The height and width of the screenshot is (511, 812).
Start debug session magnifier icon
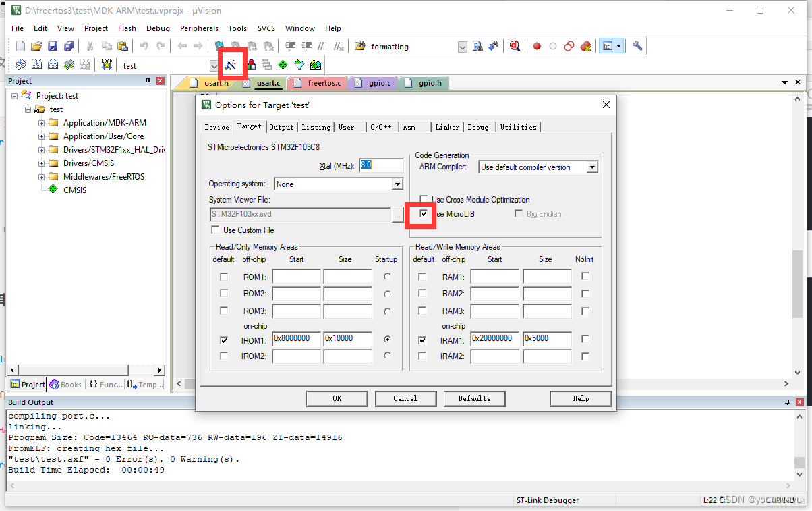click(x=515, y=47)
